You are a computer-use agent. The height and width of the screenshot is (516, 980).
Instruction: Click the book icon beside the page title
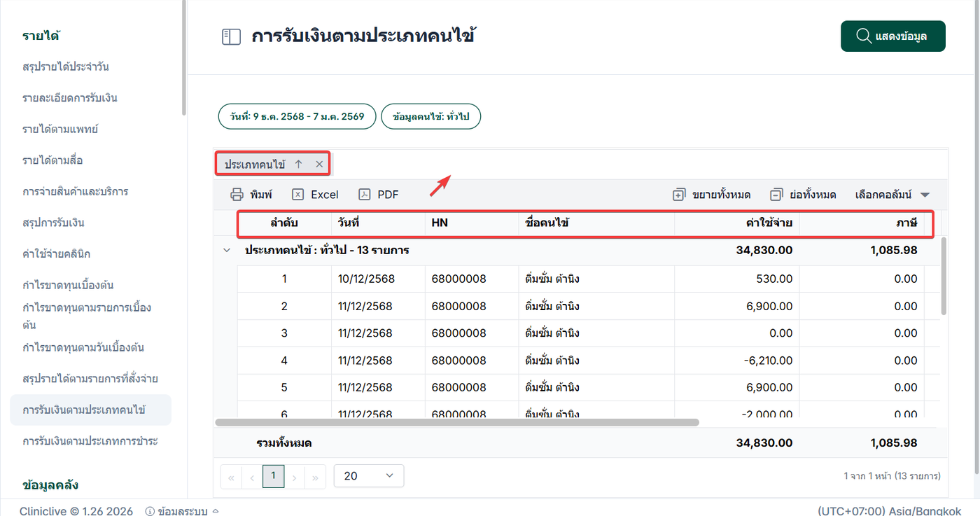231,36
